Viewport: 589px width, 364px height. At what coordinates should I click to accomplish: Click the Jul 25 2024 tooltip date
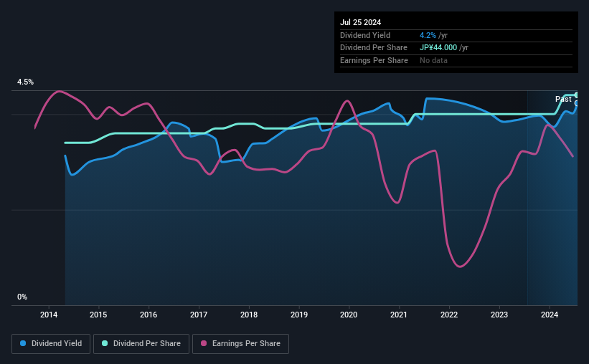pyautogui.click(x=361, y=22)
